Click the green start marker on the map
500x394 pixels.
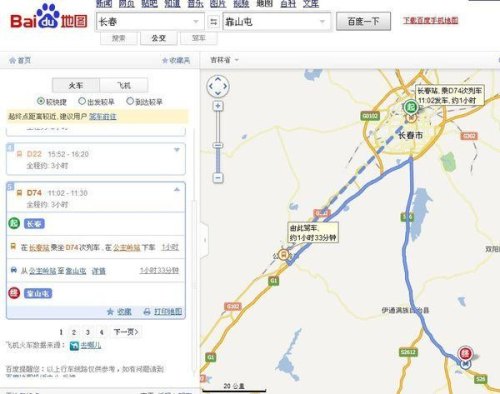coord(410,107)
